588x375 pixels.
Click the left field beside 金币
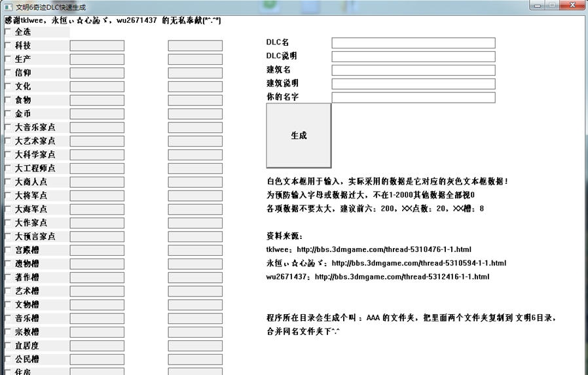click(x=97, y=114)
